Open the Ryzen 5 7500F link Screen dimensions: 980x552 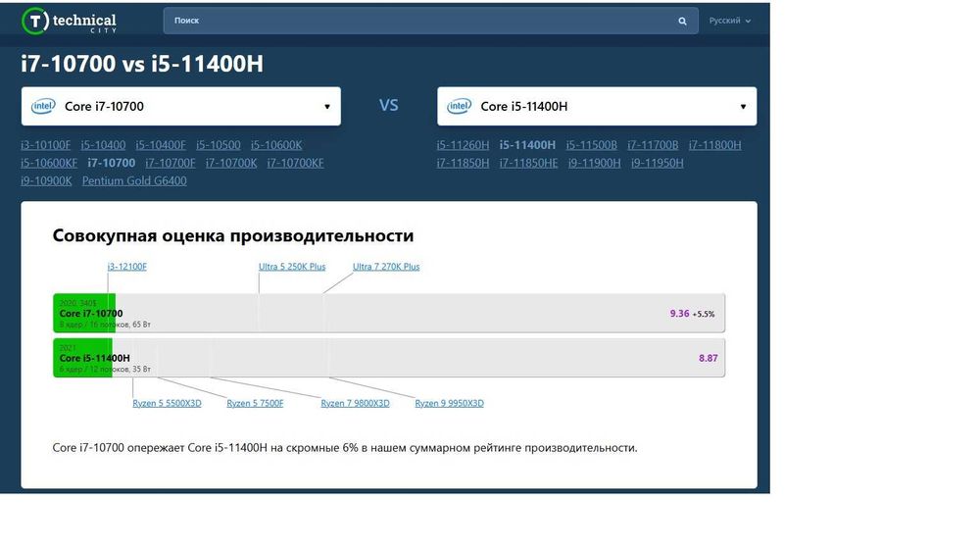(255, 403)
